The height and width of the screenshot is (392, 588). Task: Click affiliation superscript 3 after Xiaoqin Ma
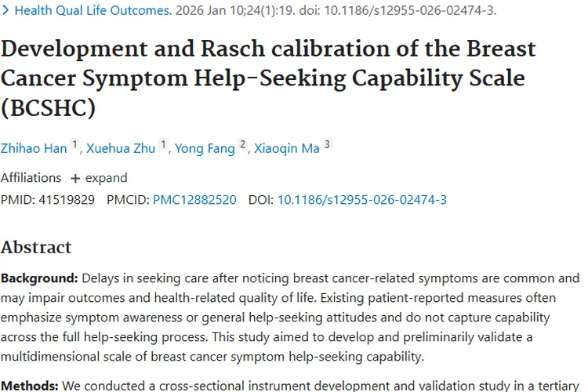point(327,145)
